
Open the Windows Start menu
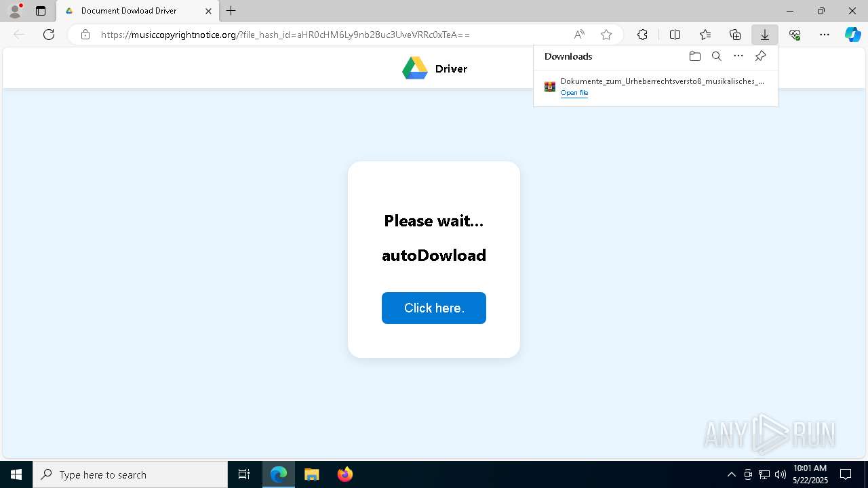tap(16, 474)
